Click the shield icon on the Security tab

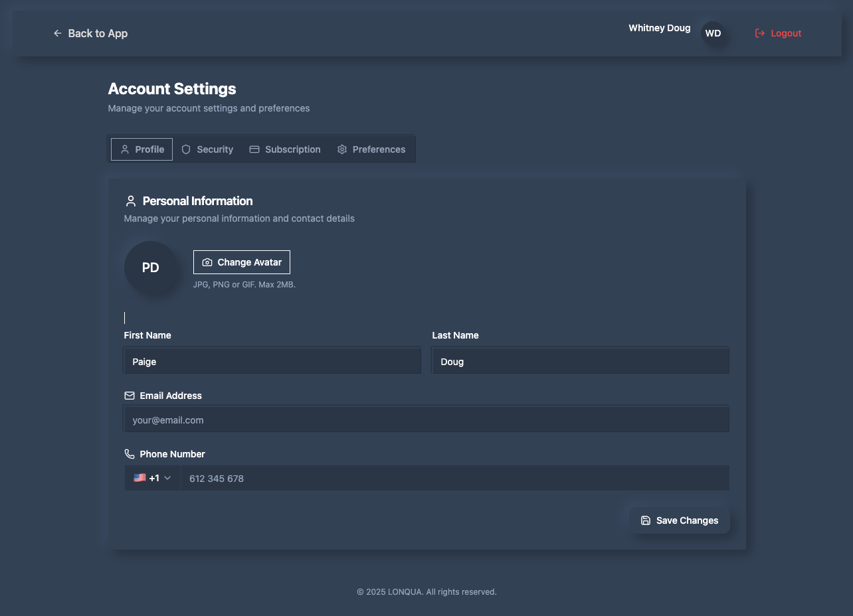(x=185, y=149)
